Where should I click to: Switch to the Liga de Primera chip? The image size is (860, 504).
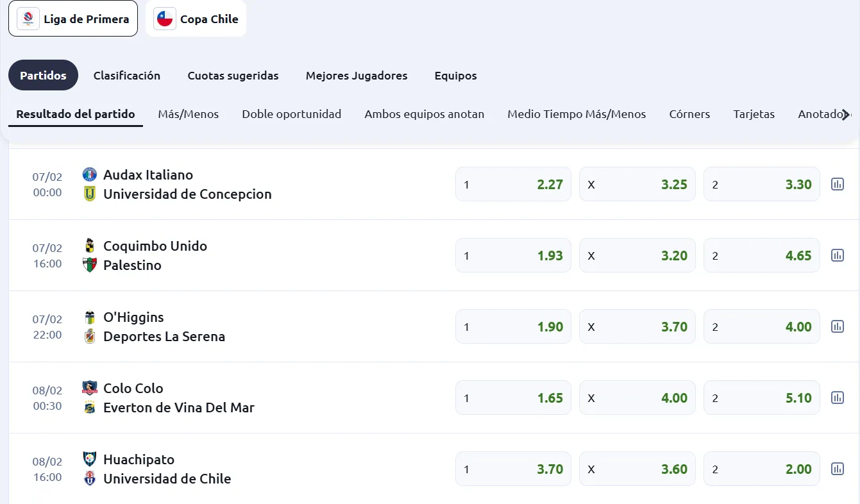pyautogui.click(x=72, y=18)
